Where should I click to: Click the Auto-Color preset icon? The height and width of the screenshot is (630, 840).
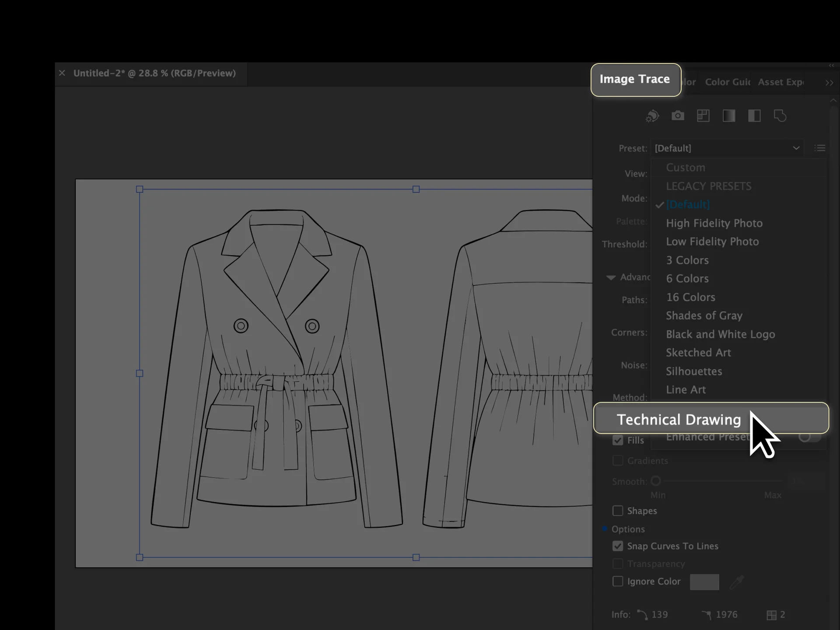click(x=652, y=116)
